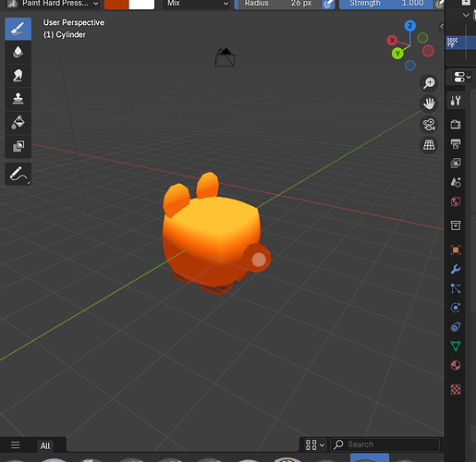Select the All catalog tab
The height and width of the screenshot is (462, 476).
point(45,445)
